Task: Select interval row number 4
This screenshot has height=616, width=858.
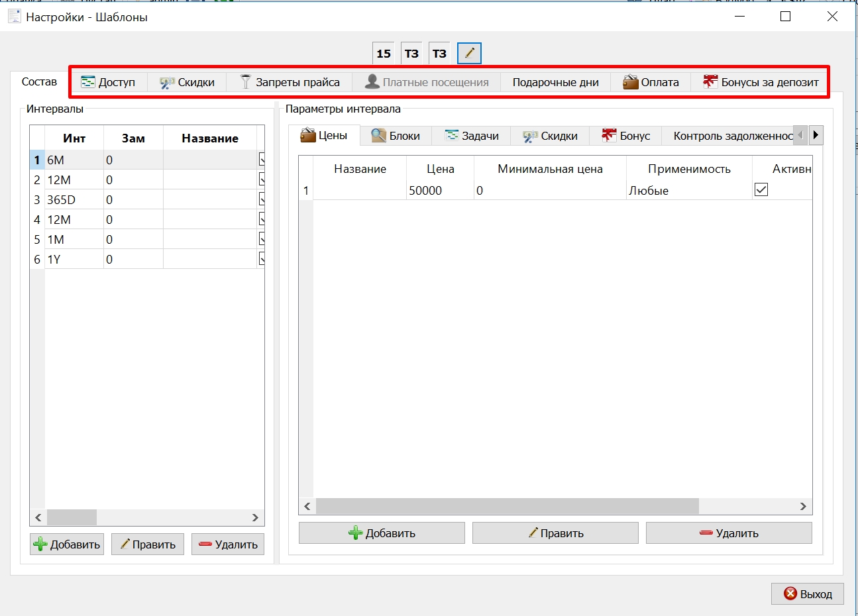Action: (x=37, y=219)
